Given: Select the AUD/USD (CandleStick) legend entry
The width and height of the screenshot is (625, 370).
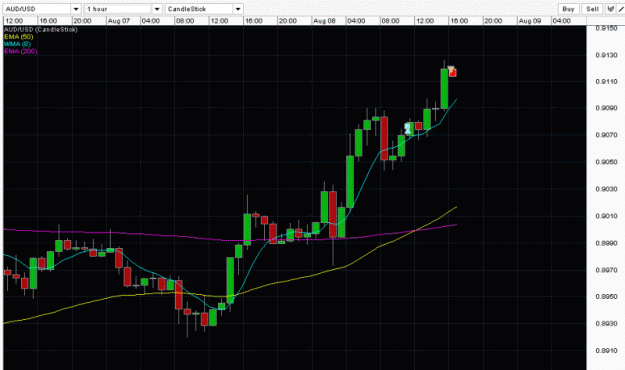Looking at the screenshot, I should click(x=41, y=30).
